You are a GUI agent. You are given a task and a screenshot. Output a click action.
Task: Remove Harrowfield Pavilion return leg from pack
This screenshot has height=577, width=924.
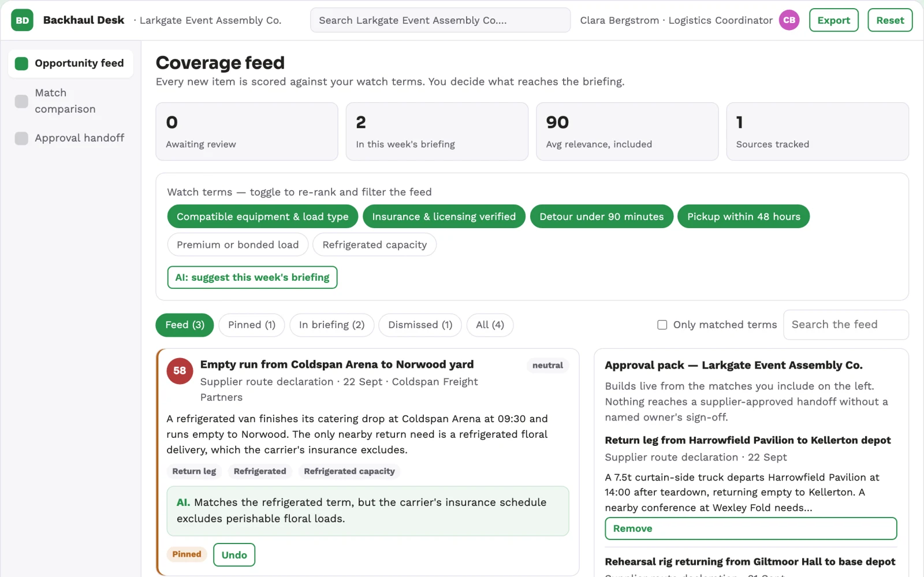751,528
